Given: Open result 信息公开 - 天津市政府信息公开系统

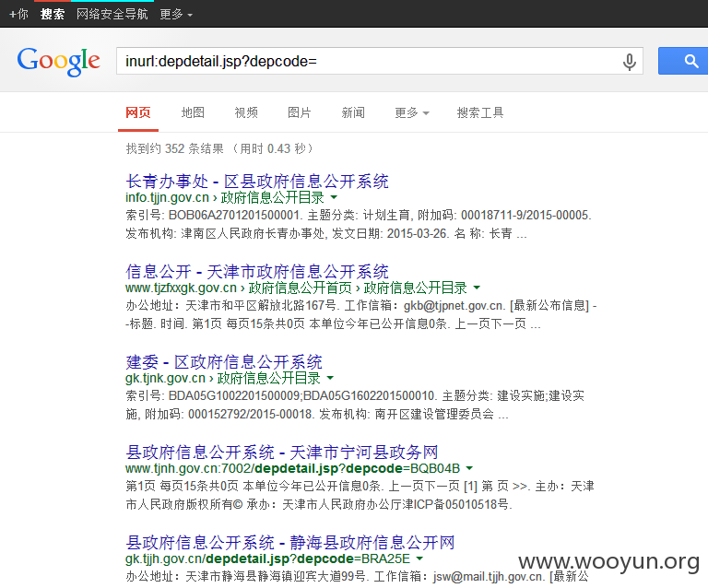Looking at the screenshot, I should click(257, 272).
